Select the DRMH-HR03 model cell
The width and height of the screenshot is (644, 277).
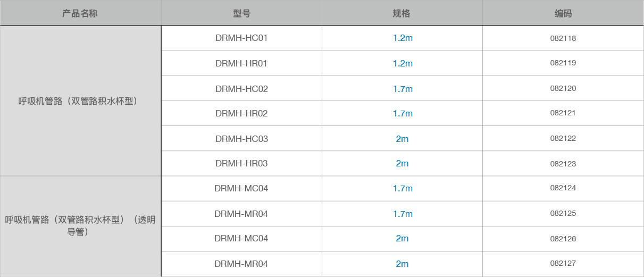[x=241, y=163]
